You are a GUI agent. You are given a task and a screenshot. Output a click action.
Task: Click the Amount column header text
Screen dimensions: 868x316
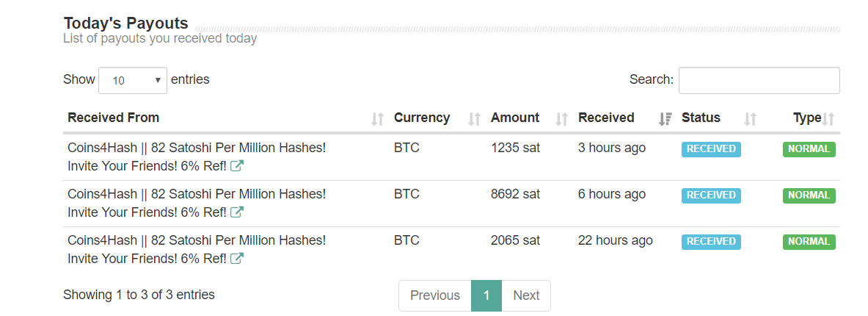[515, 118]
